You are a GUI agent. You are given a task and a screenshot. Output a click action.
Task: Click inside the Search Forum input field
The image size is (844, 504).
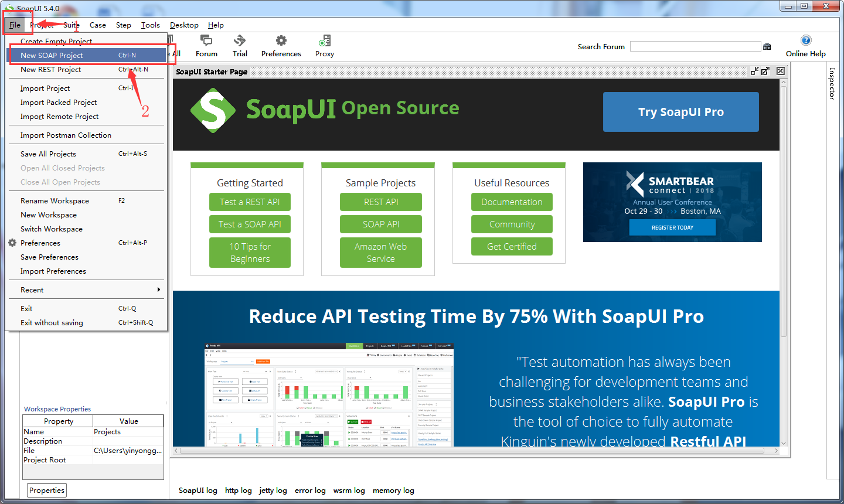[695, 46]
